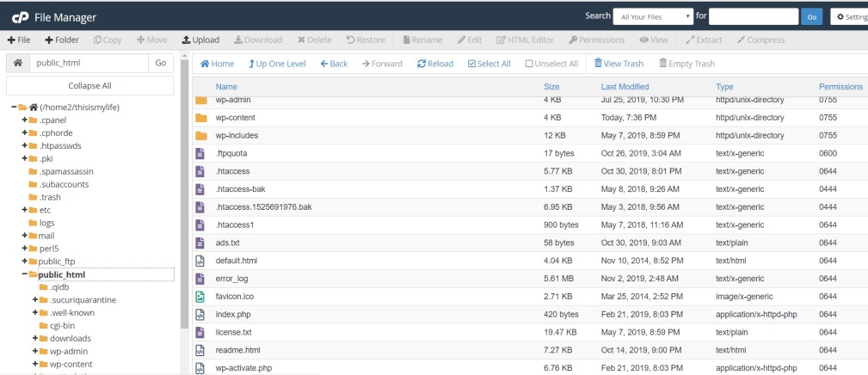868x375 pixels.
Task: Click the Rename toolbar button
Action: (x=423, y=40)
